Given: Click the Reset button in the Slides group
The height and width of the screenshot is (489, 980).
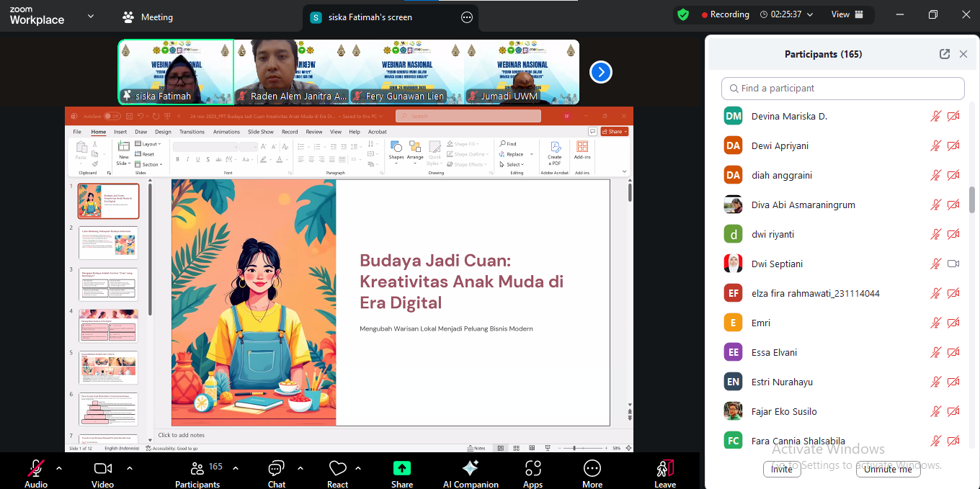Looking at the screenshot, I should (x=148, y=154).
